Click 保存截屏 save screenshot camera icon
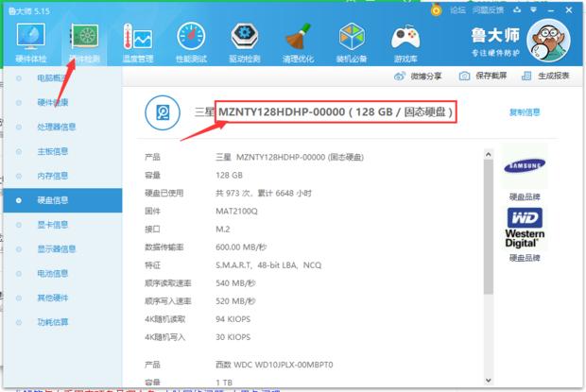This screenshot has height=392, width=586. (x=464, y=77)
